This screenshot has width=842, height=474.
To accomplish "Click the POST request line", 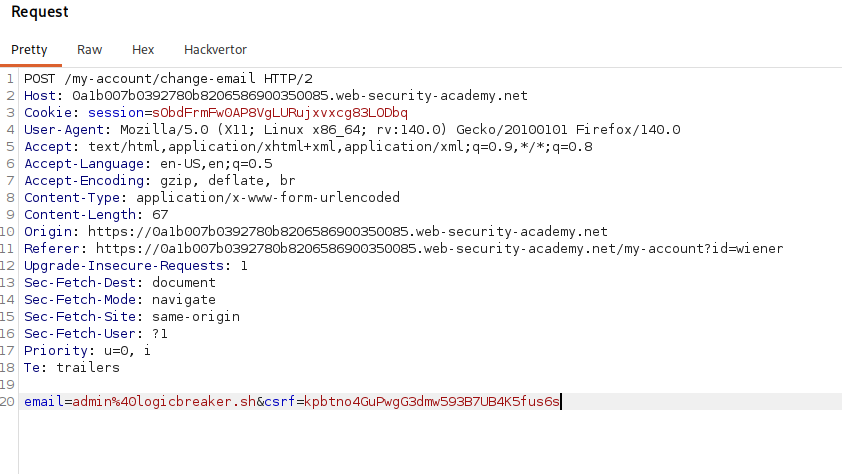I will click(168, 79).
